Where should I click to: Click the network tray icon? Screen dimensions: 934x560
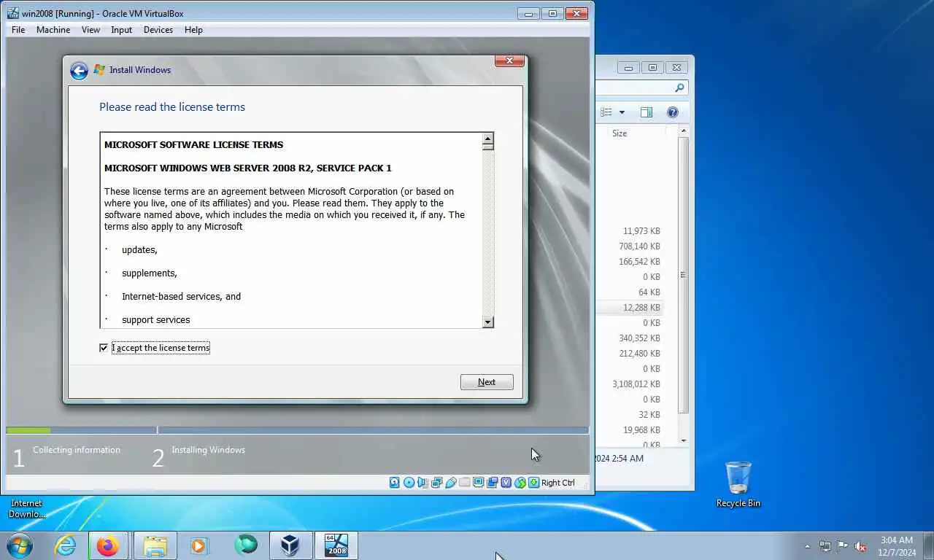point(825,546)
